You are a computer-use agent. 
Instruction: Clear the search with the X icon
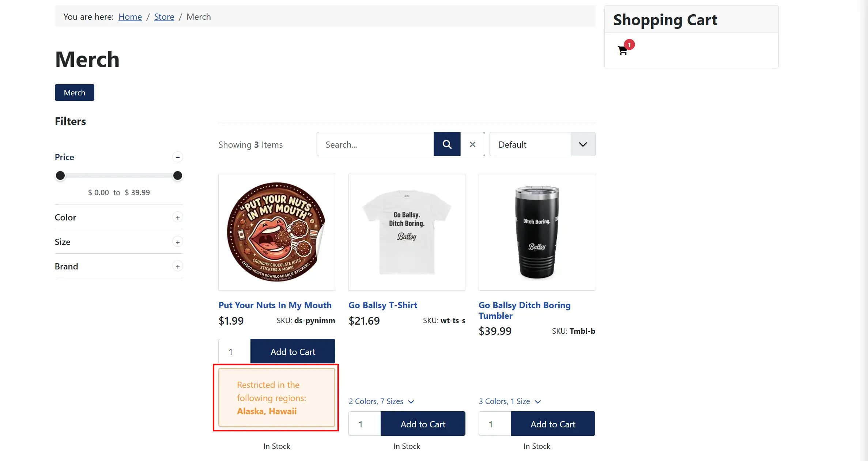[473, 144]
